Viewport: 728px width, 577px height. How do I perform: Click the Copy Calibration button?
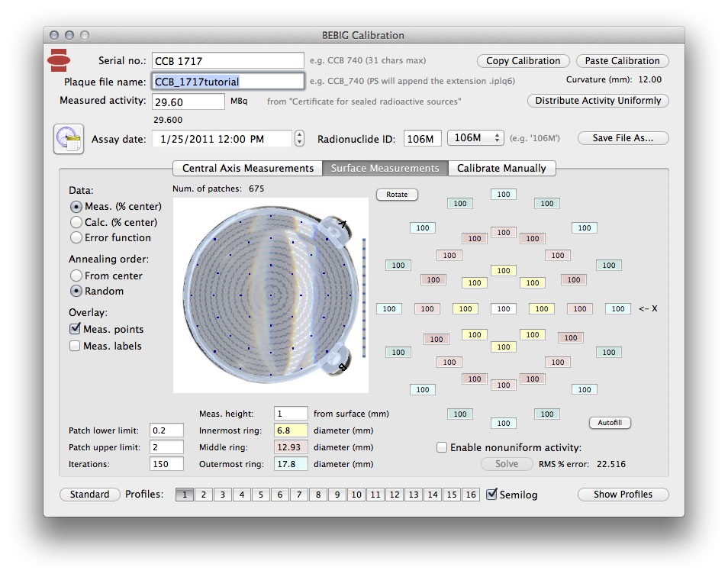(523, 61)
